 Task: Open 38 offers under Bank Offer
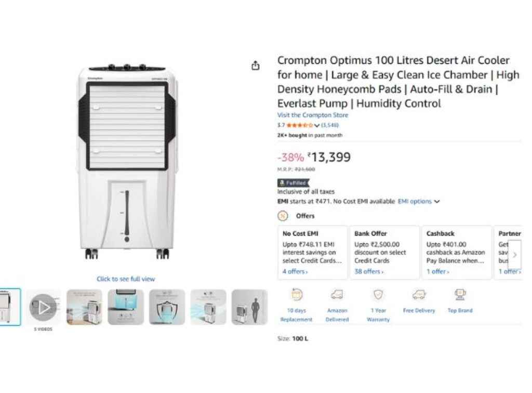(368, 271)
